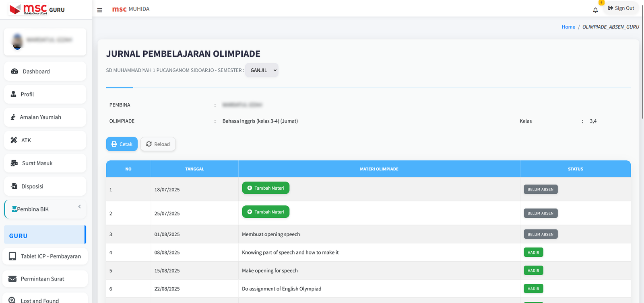Open Dashboard menu item
Image resolution: width=644 pixels, height=303 pixels.
(45, 71)
